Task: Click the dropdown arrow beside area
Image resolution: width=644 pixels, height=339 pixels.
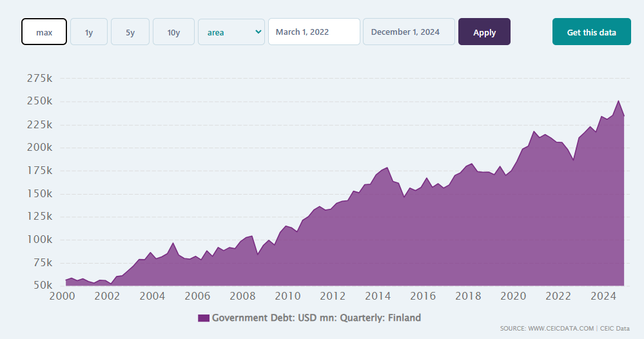Action: click(259, 32)
